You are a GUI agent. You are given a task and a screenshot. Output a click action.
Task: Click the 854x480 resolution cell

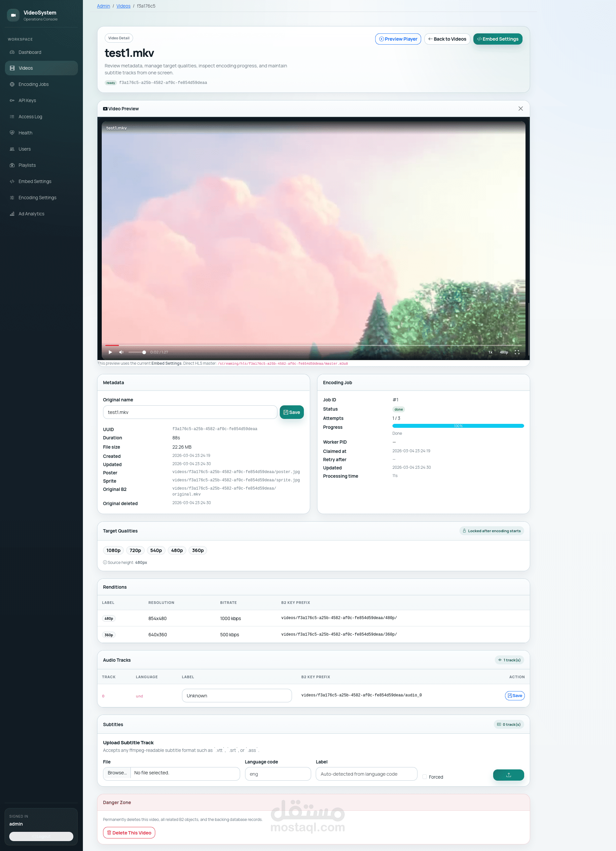tap(158, 619)
